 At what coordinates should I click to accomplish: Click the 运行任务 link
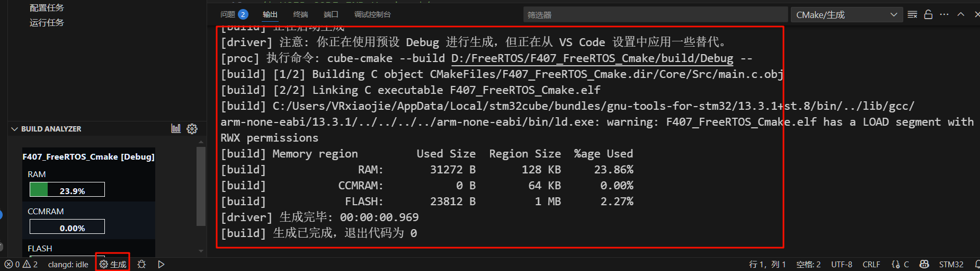point(47,23)
